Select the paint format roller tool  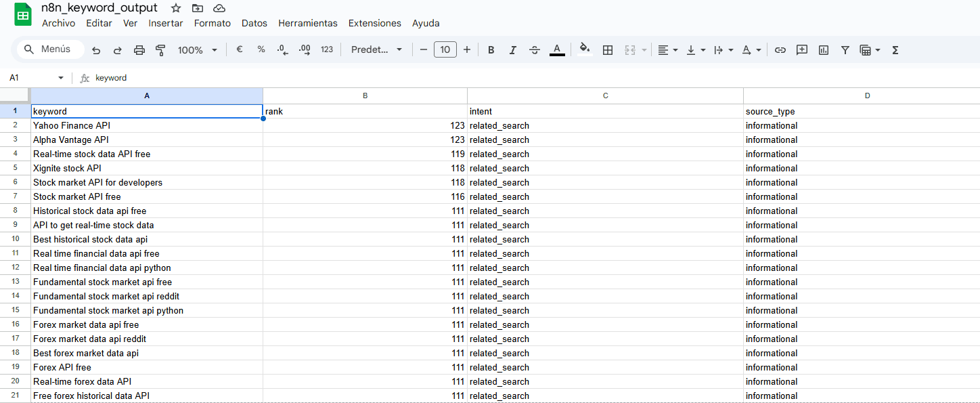160,50
